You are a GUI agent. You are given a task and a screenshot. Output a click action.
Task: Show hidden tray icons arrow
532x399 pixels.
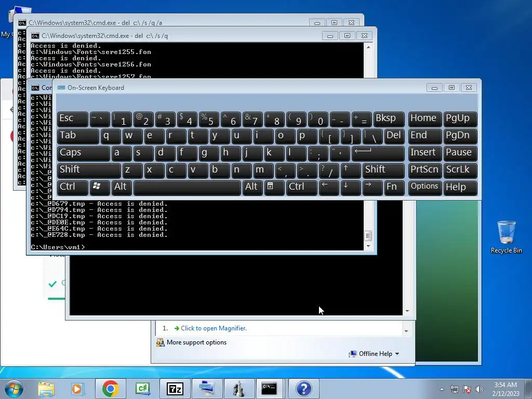coord(442,389)
